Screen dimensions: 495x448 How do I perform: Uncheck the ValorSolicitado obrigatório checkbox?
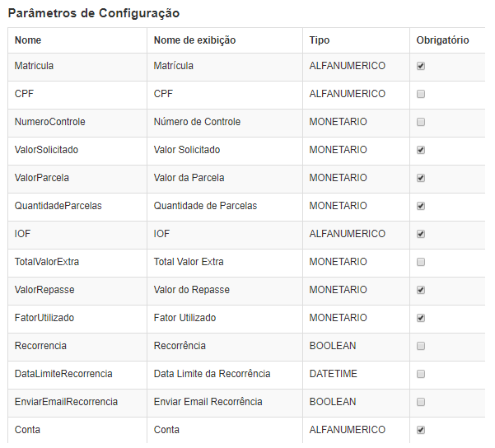[421, 150]
